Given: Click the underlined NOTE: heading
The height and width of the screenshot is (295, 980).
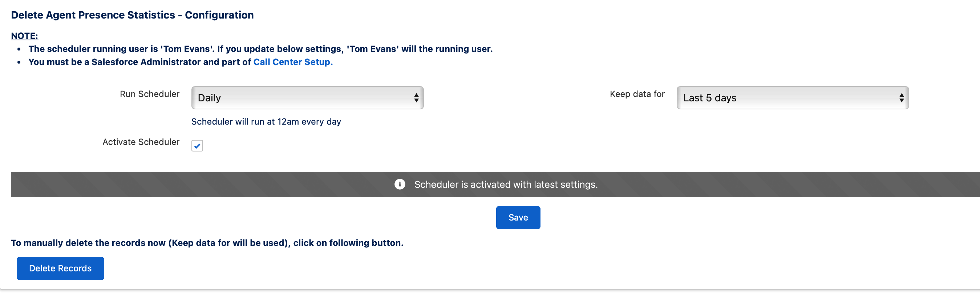Looking at the screenshot, I should (24, 36).
